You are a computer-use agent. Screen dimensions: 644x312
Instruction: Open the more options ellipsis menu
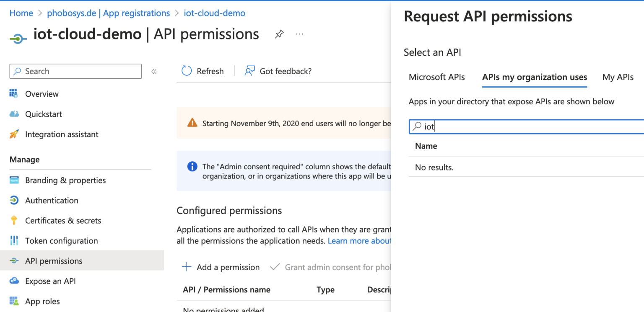[299, 34]
